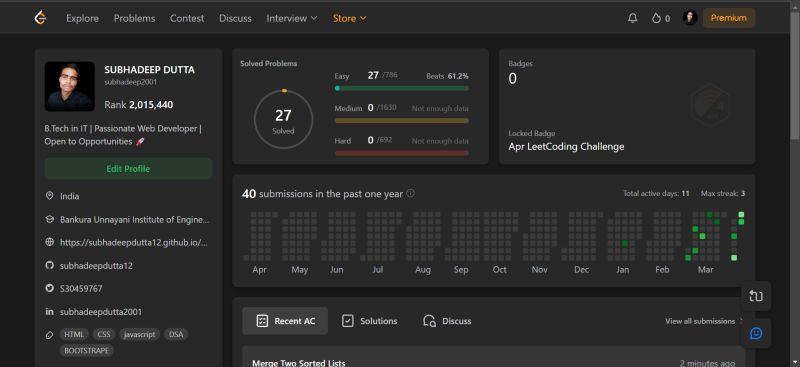800x367 pixels.
Task: Click the DSA skill tag
Action: tap(176, 335)
